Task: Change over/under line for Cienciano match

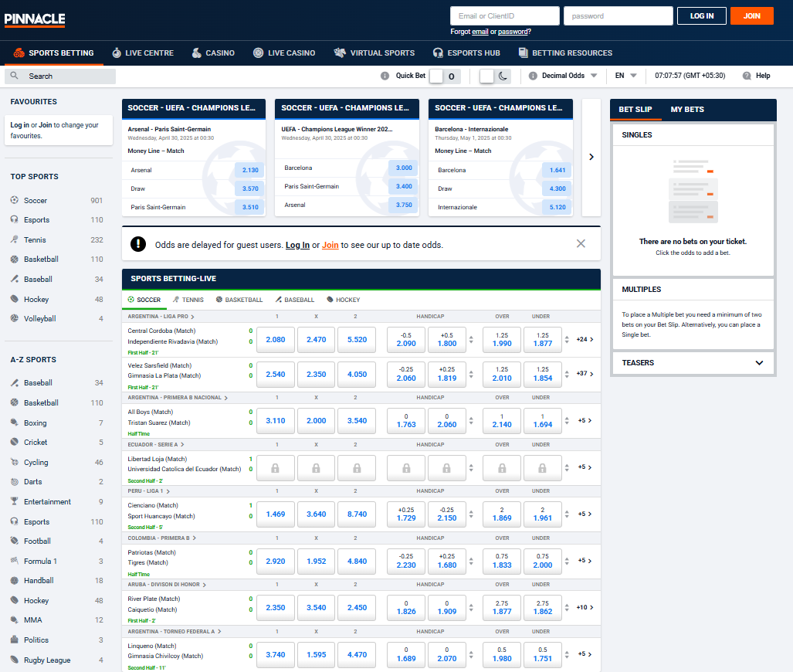Action: 567,514
